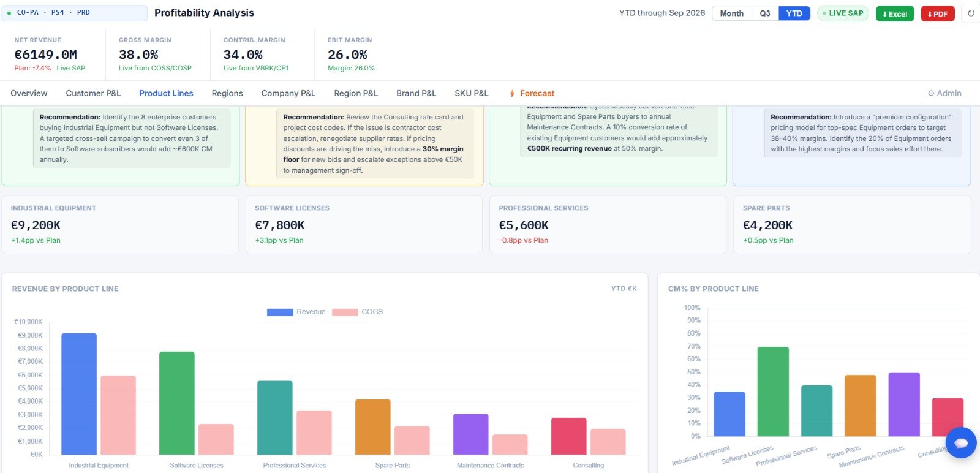This screenshot has height=473, width=980.
Task: Click the "-0.8pp vs Plan" text
Action: (524, 240)
